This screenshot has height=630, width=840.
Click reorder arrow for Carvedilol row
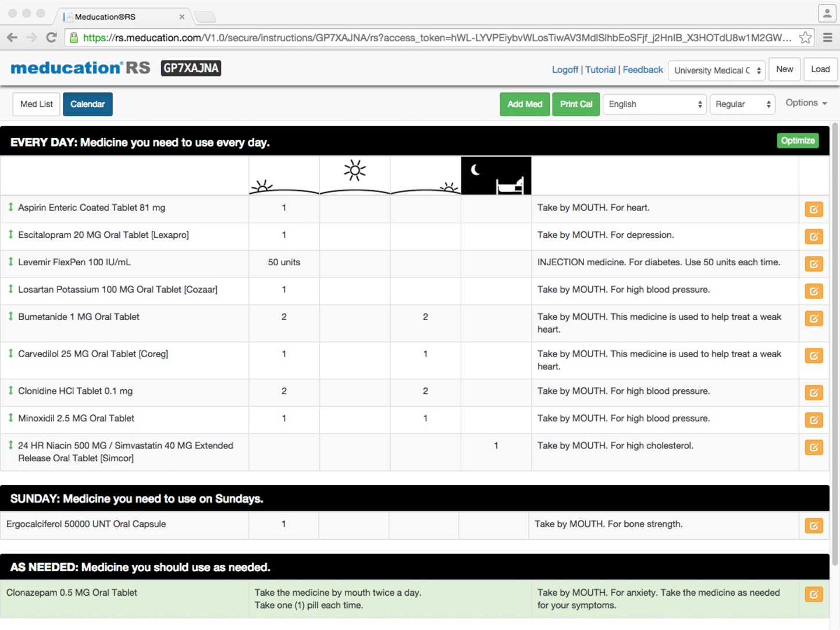tap(10, 353)
